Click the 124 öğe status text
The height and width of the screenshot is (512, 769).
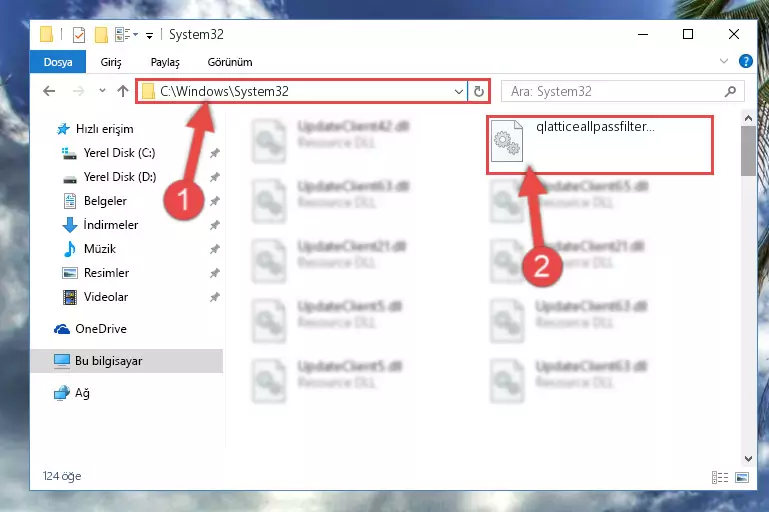(62, 476)
